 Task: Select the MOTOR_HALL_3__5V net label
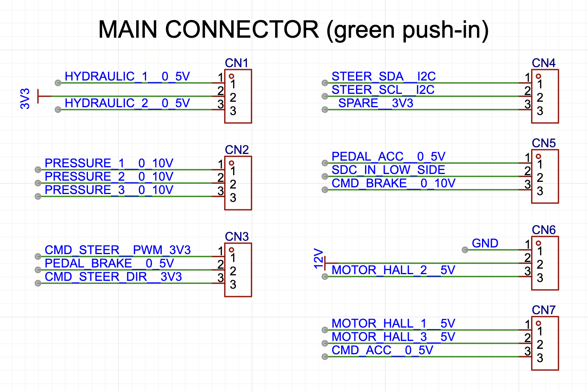pyautogui.click(x=393, y=337)
